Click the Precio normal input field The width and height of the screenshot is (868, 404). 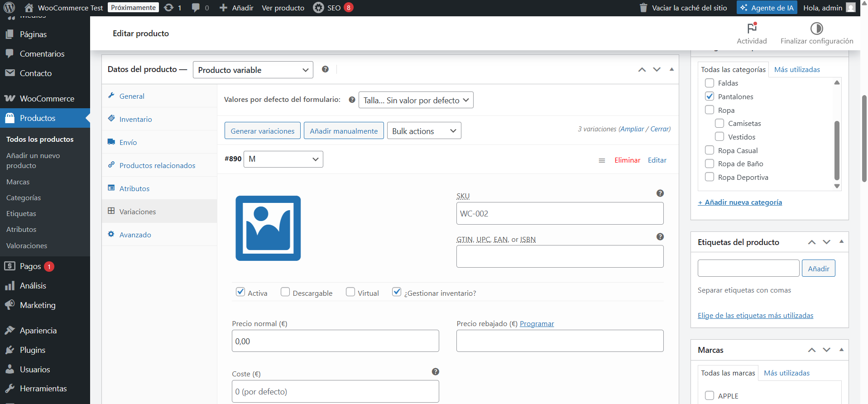point(335,341)
